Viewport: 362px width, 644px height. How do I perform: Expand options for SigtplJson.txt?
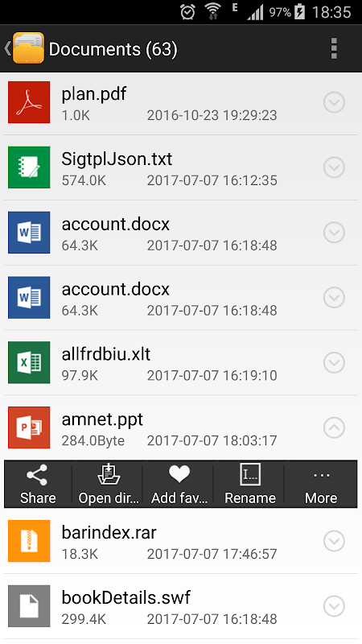tap(334, 167)
